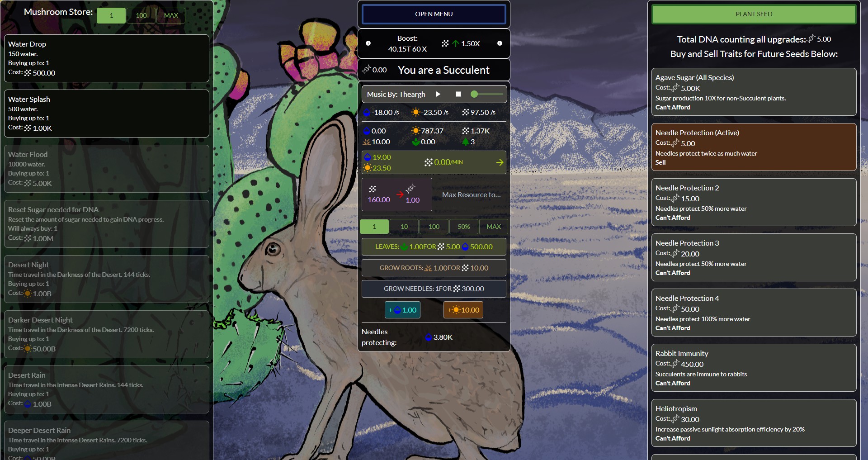Select center buy amount 10

coord(404,227)
